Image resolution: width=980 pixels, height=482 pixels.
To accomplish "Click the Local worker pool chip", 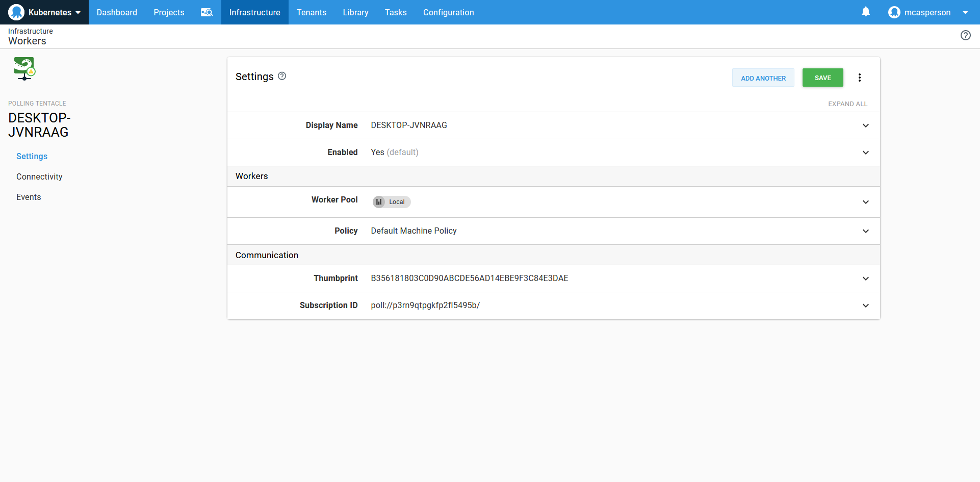I will pyautogui.click(x=392, y=202).
